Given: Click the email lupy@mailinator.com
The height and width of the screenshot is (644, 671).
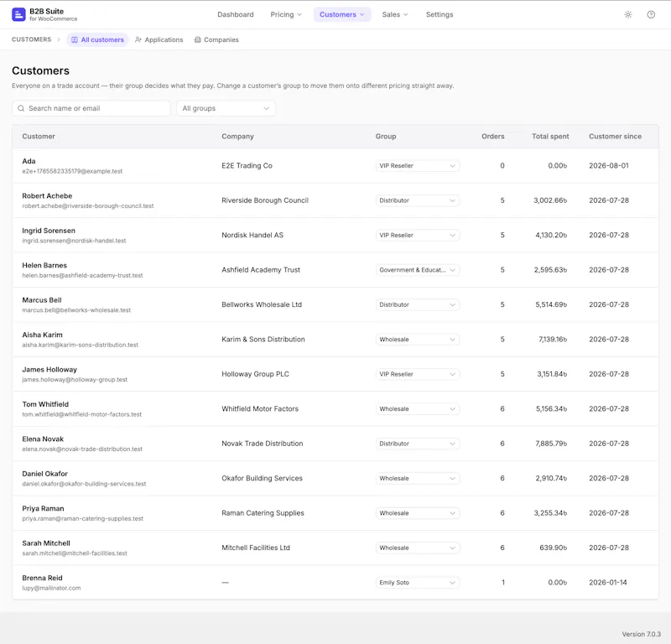Looking at the screenshot, I should click(x=51, y=588).
